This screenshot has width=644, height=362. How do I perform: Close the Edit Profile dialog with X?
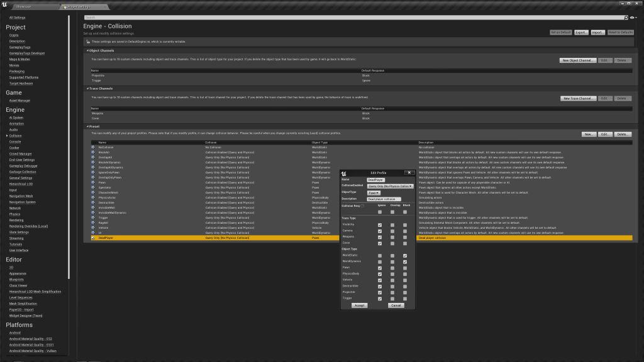tap(409, 172)
